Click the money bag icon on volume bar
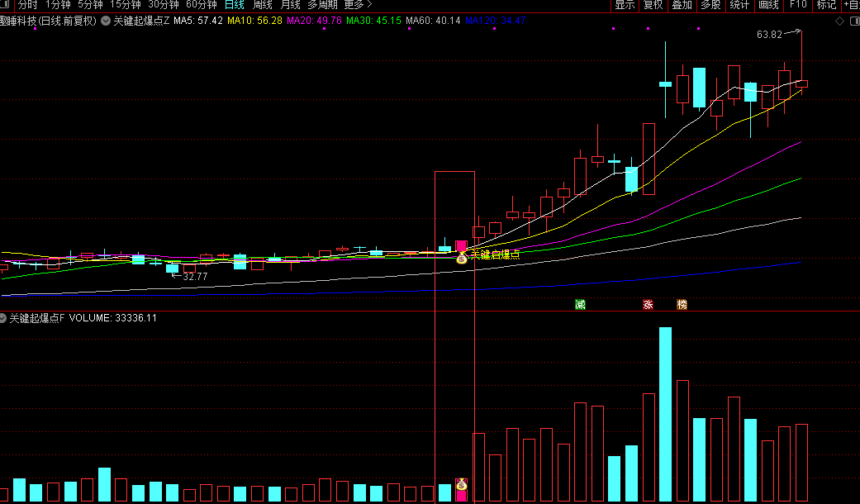 click(x=462, y=484)
